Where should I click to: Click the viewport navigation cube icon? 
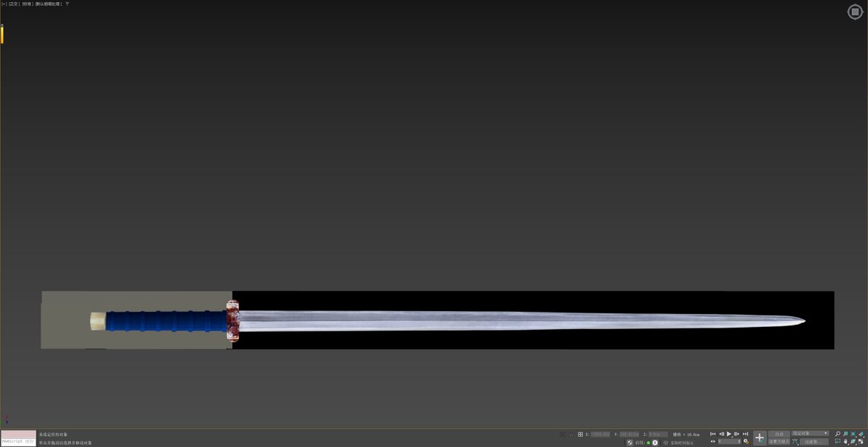coord(855,12)
